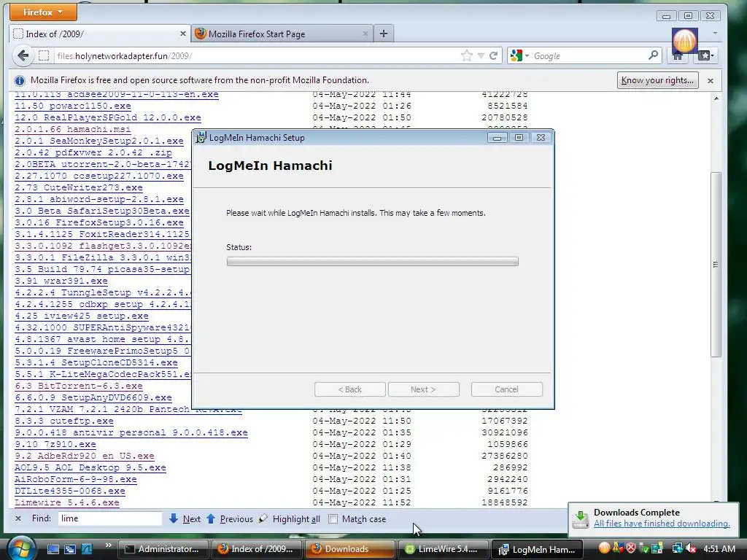Open the Windows Start orb
Screen dimensions: 747x560
20,548
